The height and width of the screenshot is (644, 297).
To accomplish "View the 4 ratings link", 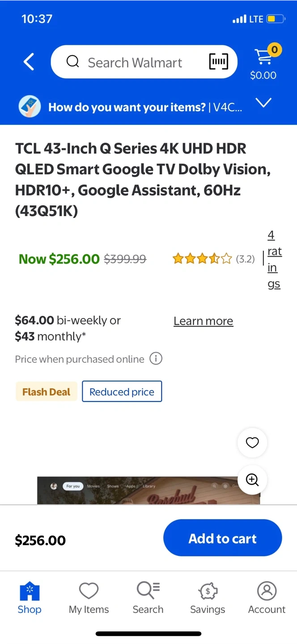I will [274, 259].
